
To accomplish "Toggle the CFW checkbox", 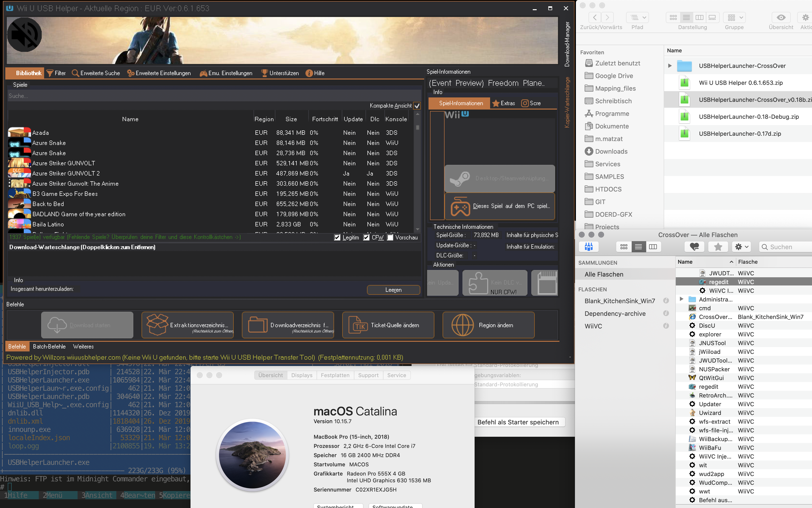I will pyautogui.click(x=366, y=237).
